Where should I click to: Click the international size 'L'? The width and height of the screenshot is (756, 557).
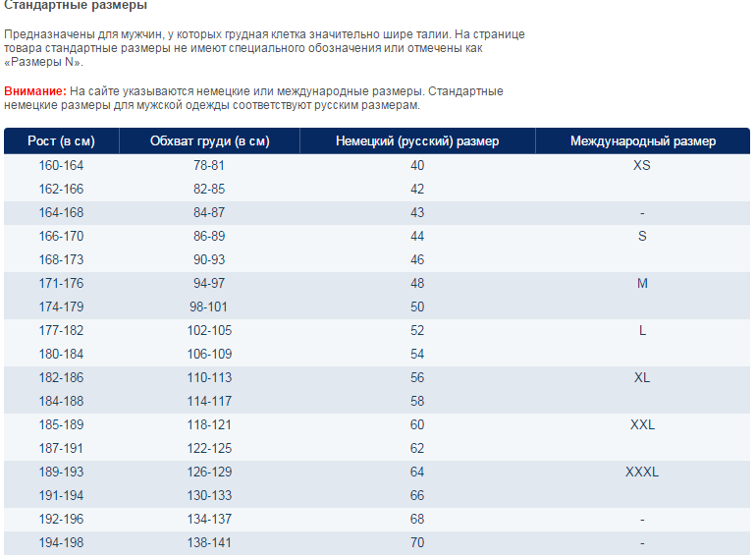click(642, 330)
